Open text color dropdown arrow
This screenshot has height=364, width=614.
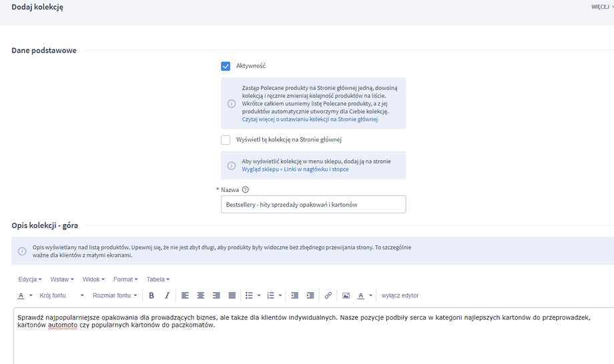click(x=31, y=295)
